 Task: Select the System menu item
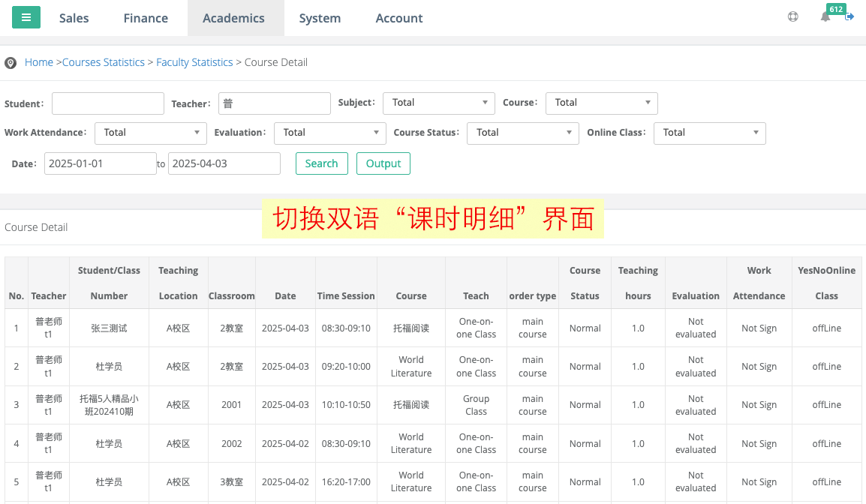(320, 18)
